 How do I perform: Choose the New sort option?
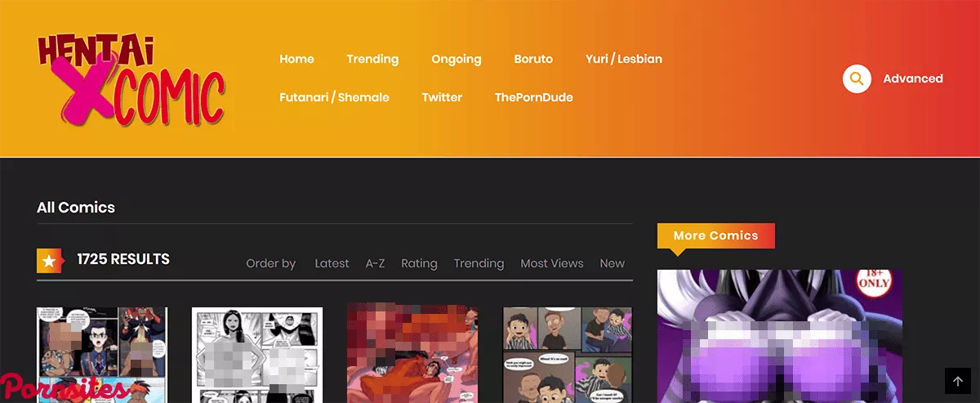[x=612, y=263]
